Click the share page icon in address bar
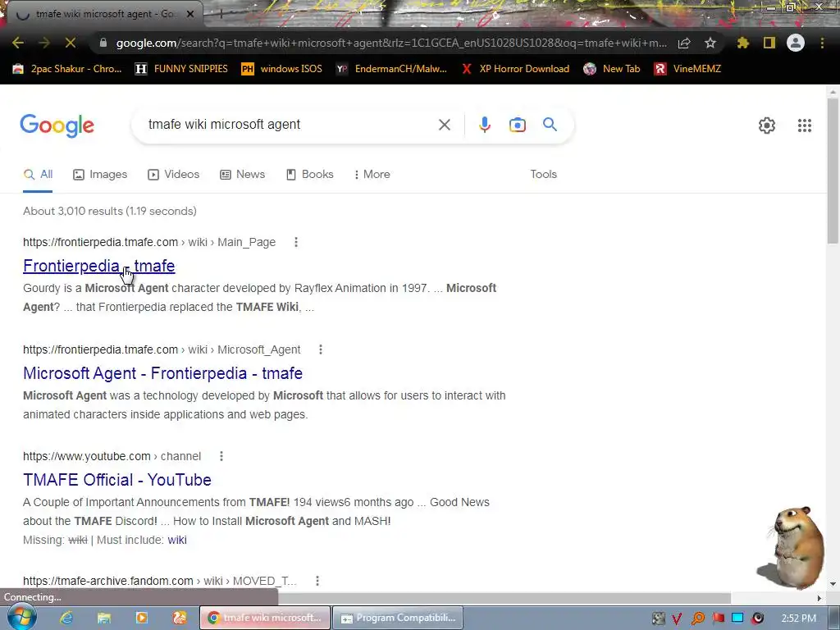 click(x=684, y=43)
